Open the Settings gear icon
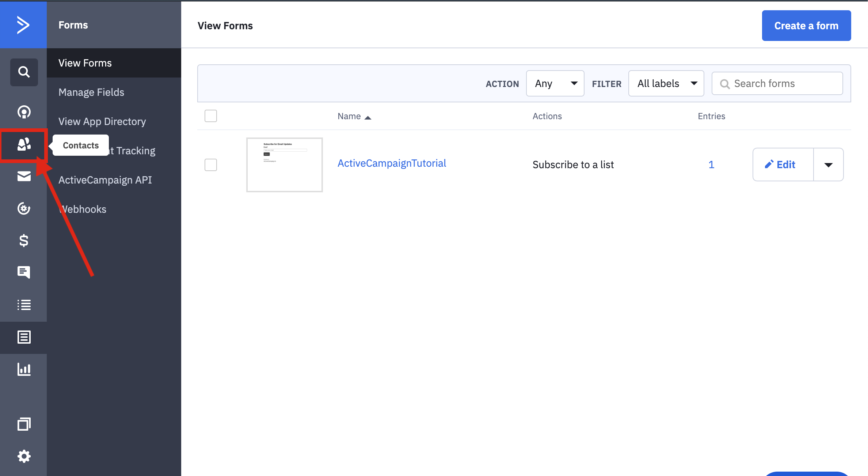Viewport: 868px width, 476px height. [24, 456]
